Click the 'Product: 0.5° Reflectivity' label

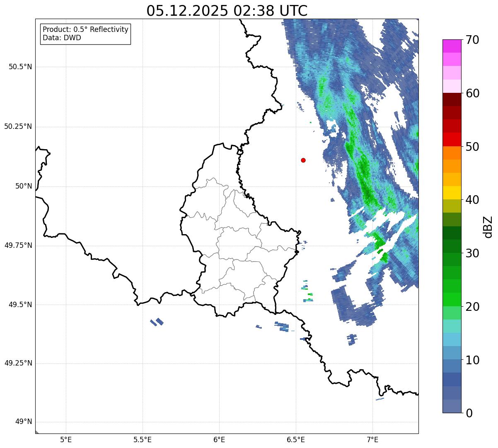click(85, 29)
